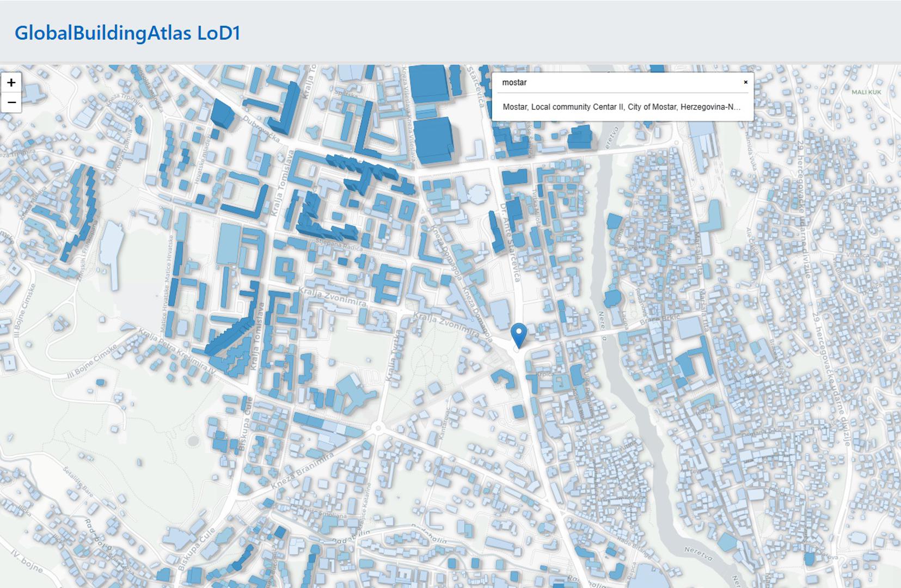The width and height of the screenshot is (901, 588).
Task: Zoom in on the map
Action: tap(11, 83)
